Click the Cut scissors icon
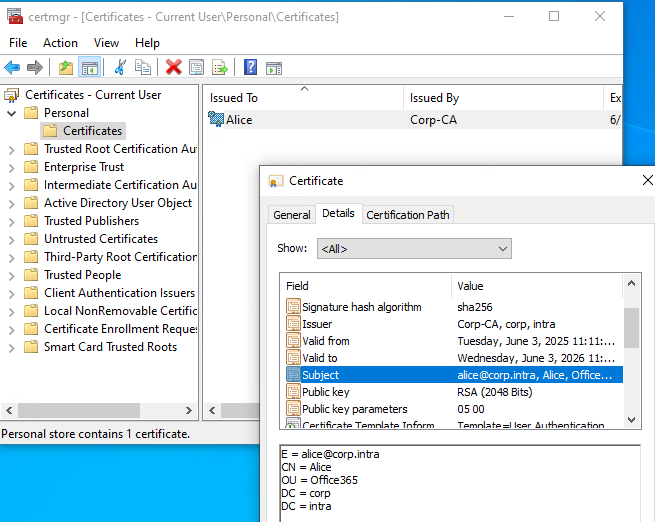The height and width of the screenshot is (522, 655). coord(120,67)
